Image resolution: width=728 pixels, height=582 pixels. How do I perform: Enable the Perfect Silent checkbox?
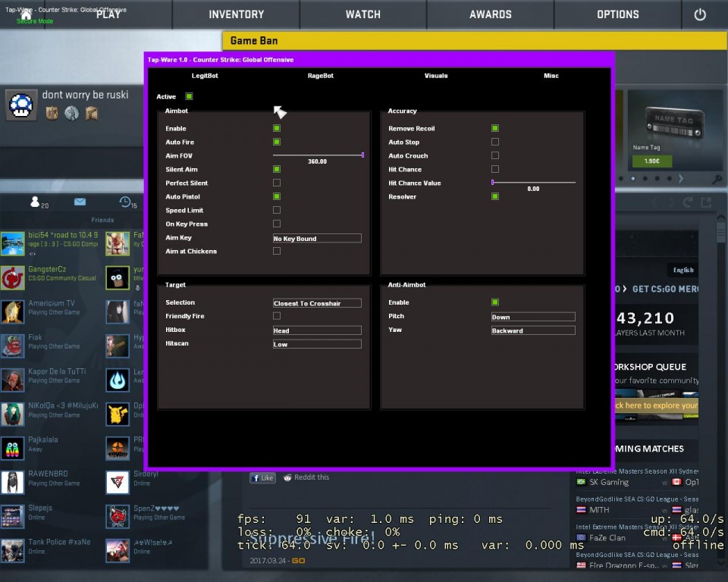pos(277,183)
